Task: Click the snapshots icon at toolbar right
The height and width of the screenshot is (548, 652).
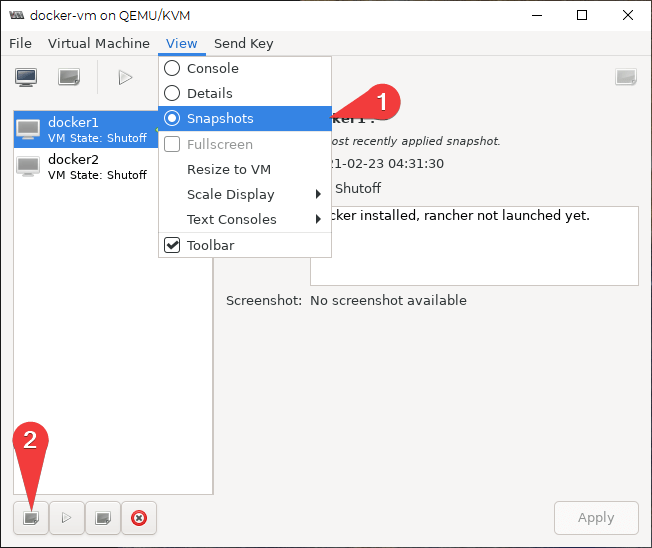Action: pyautogui.click(x=626, y=77)
